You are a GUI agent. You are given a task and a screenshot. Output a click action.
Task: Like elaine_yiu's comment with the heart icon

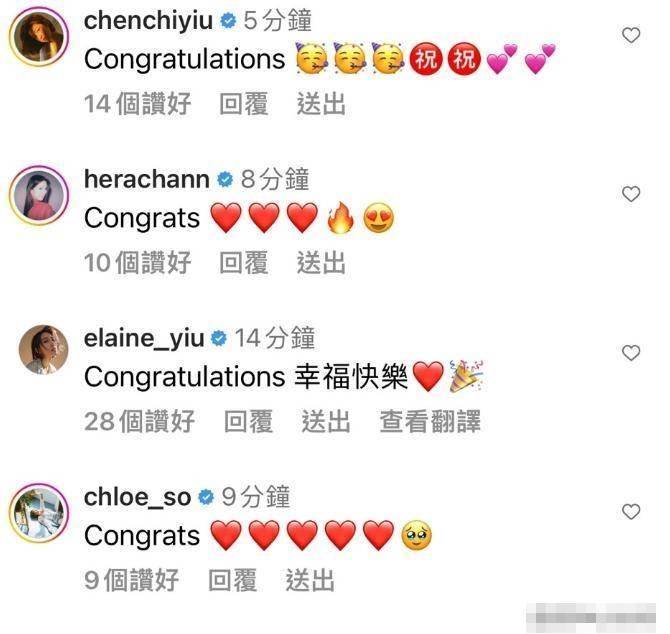(x=631, y=353)
